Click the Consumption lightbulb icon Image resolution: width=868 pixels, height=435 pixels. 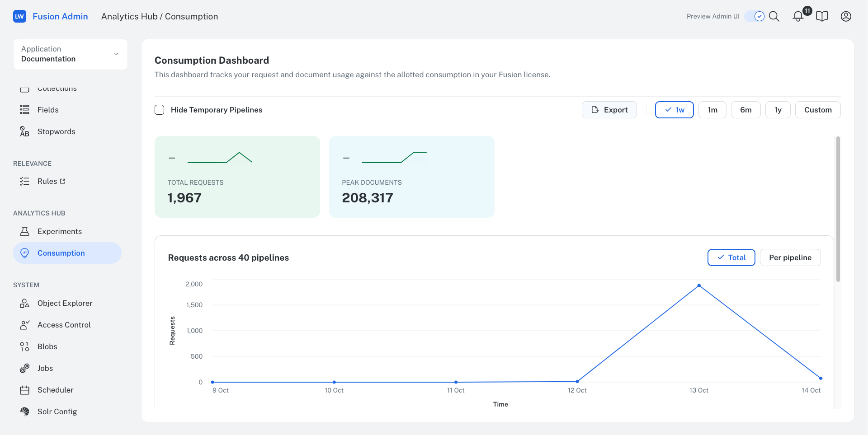click(x=24, y=253)
